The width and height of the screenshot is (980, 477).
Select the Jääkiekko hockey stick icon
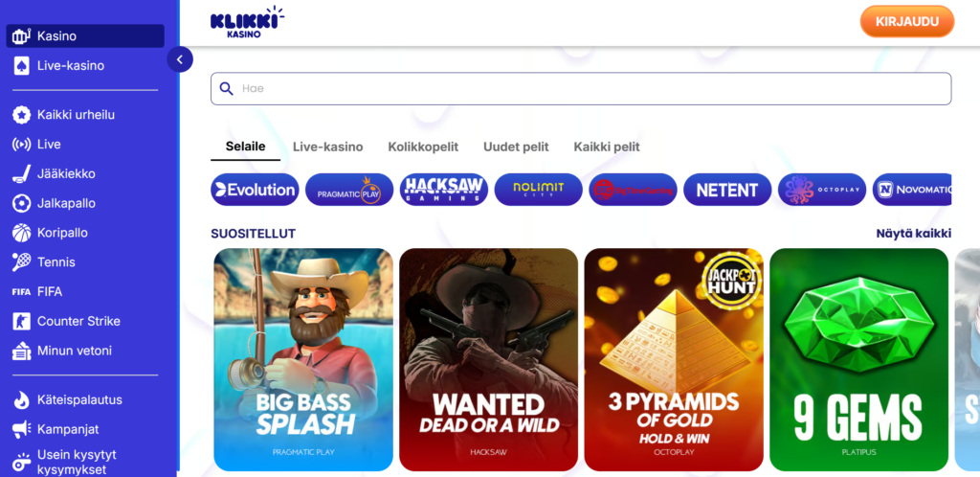[21, 173]
